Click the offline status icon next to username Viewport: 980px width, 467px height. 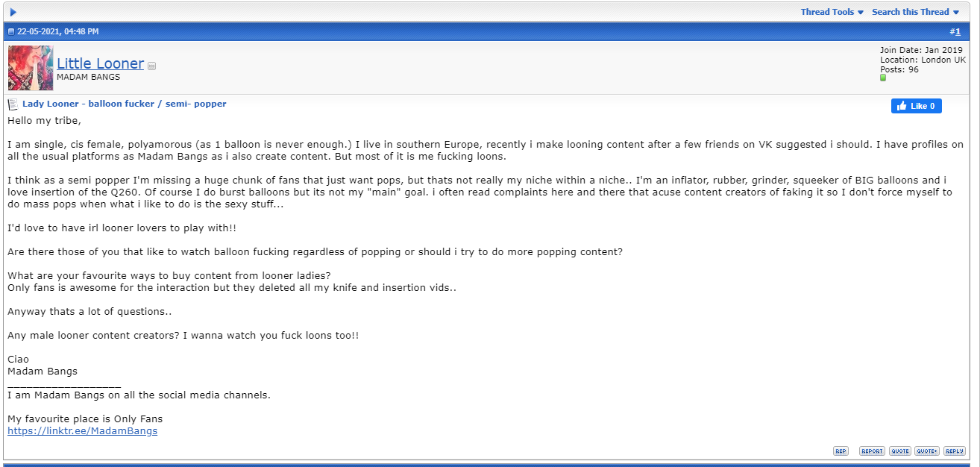151,66
